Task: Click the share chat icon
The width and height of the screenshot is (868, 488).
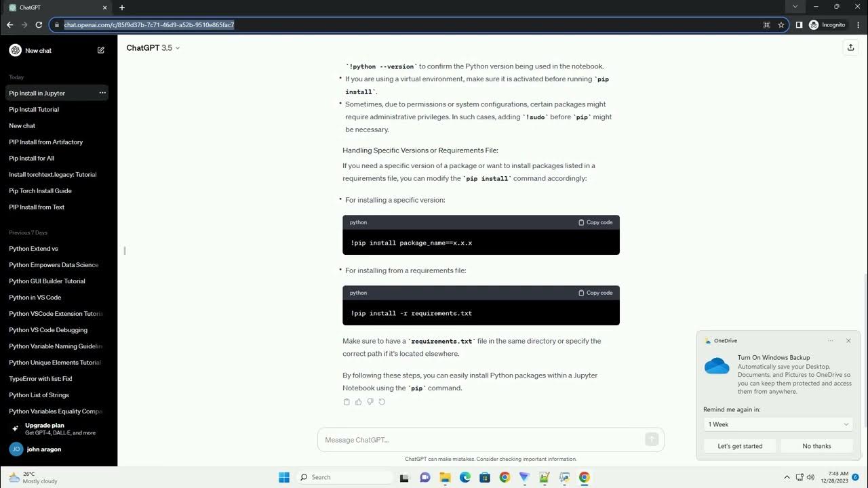Action: coord(850,47)
